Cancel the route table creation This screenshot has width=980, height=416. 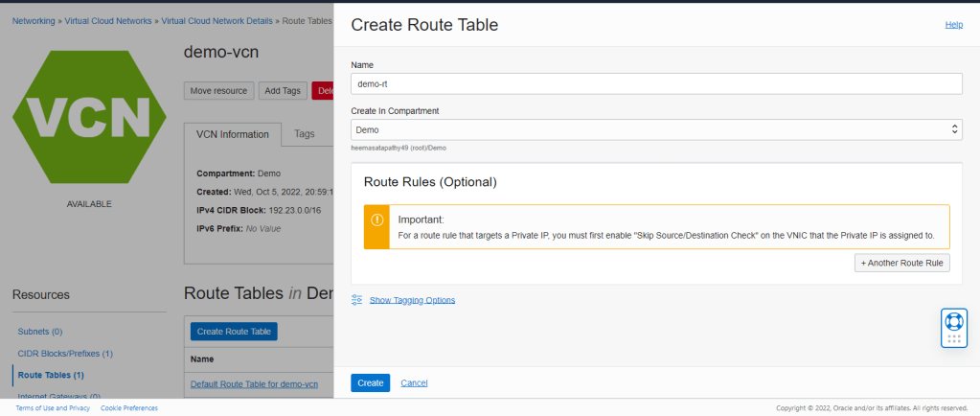point(414,383)
